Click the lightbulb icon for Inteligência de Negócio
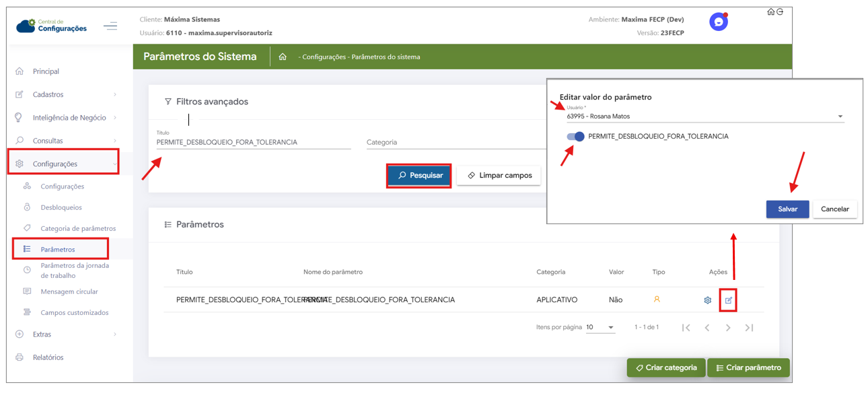868x395 pixels. (x=19, y=117)
